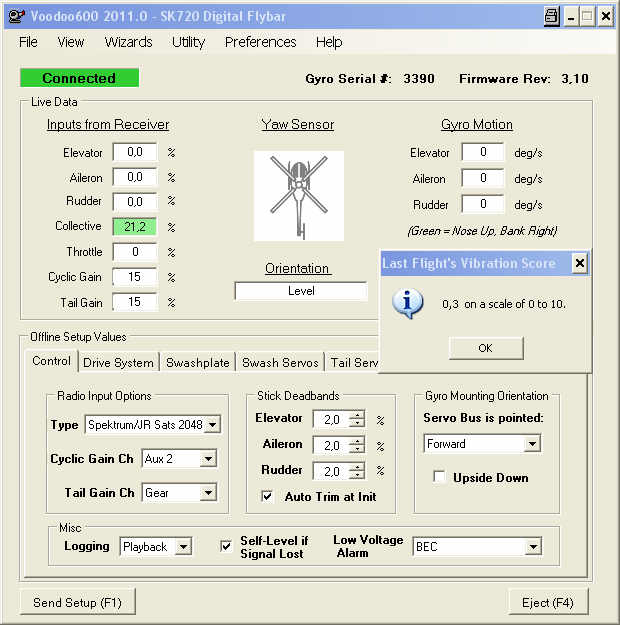The width and height of the screenshot is (620, 625).
Task: Toggle Self-Level if Signal Lost checkbox
Action: (x=226, y=546)
